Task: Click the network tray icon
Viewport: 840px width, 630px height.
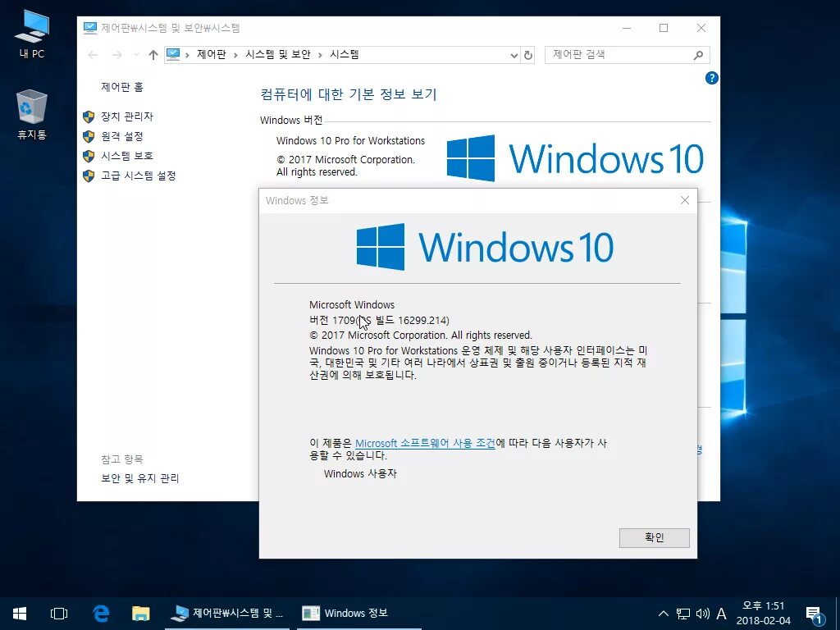Action: [x=683, y=614]
